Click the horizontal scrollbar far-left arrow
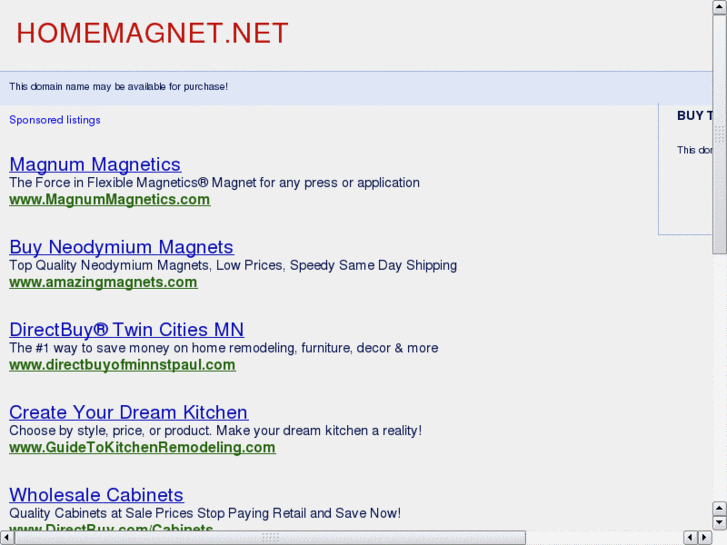 point(7,537)
